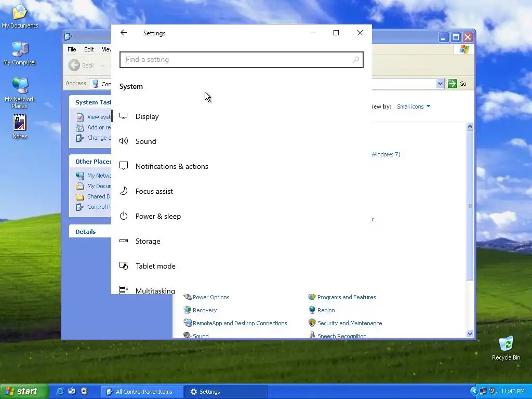Maximize the Settings window
This screenshot has height=399, width=532.
pyautogui.click(x=336, y=33)
